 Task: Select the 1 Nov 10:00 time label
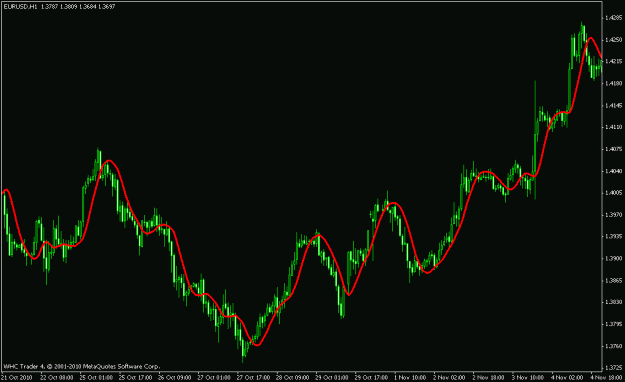[x=410, y=377]
